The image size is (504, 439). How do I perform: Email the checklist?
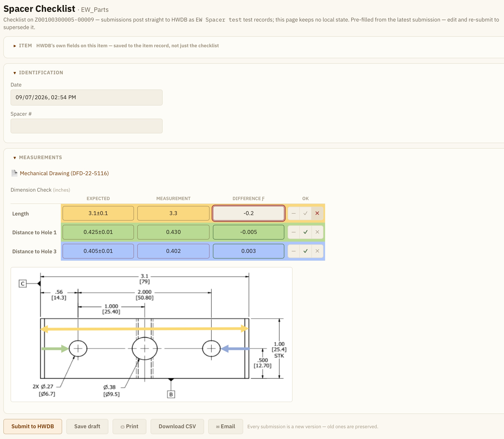click(x=226, y=427)
